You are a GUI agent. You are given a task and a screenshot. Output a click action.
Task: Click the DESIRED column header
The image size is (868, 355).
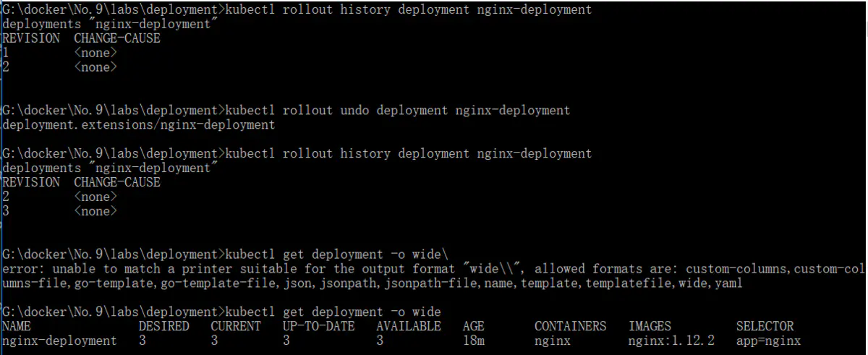point(163,326)
